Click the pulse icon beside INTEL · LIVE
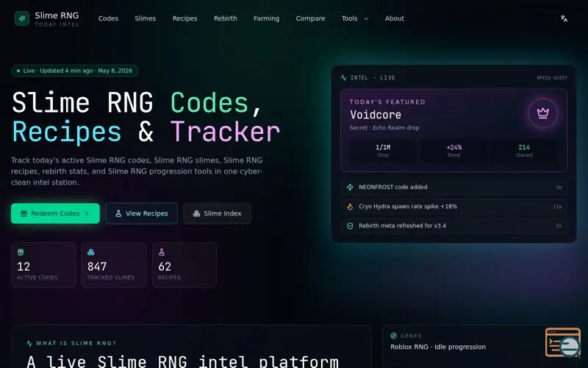The image size is (588, 368). pos(343,78)
